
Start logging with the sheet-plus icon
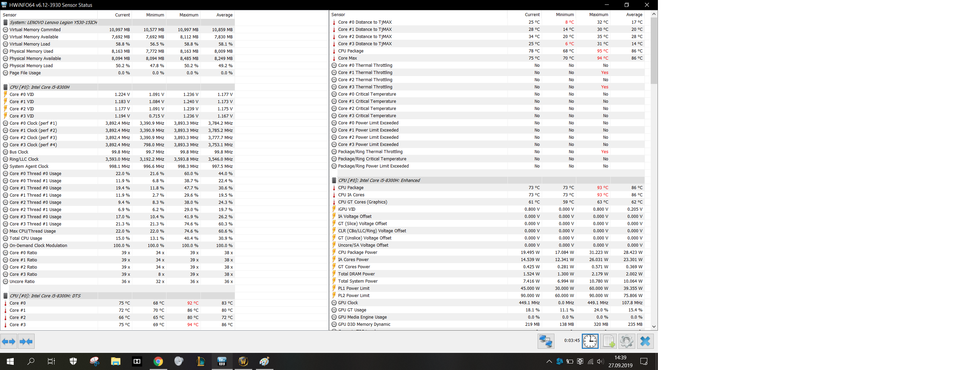coord(608,341)
